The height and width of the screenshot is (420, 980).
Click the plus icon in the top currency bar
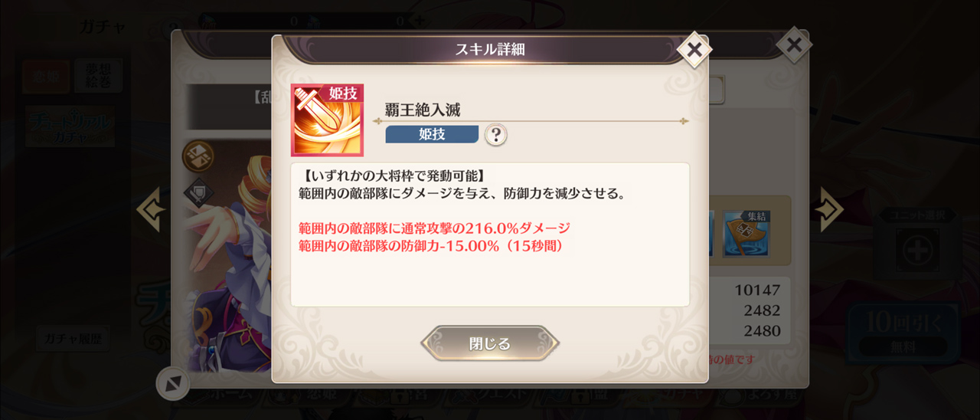coord(418,21)
